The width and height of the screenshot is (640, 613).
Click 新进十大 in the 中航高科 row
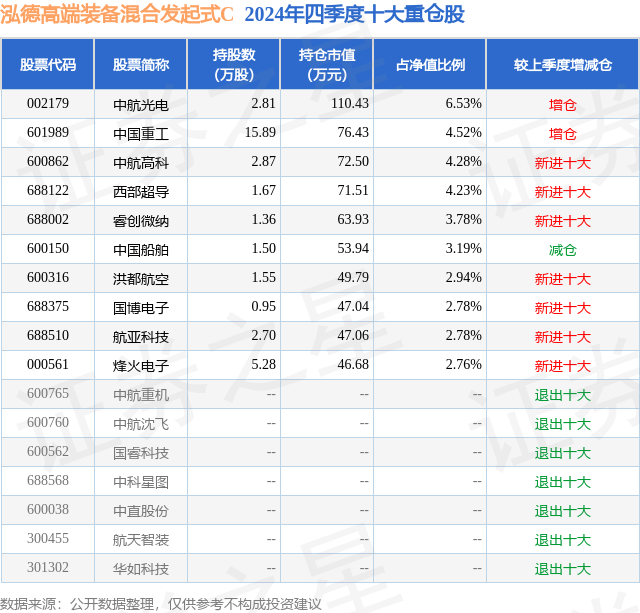pos(562,163)
